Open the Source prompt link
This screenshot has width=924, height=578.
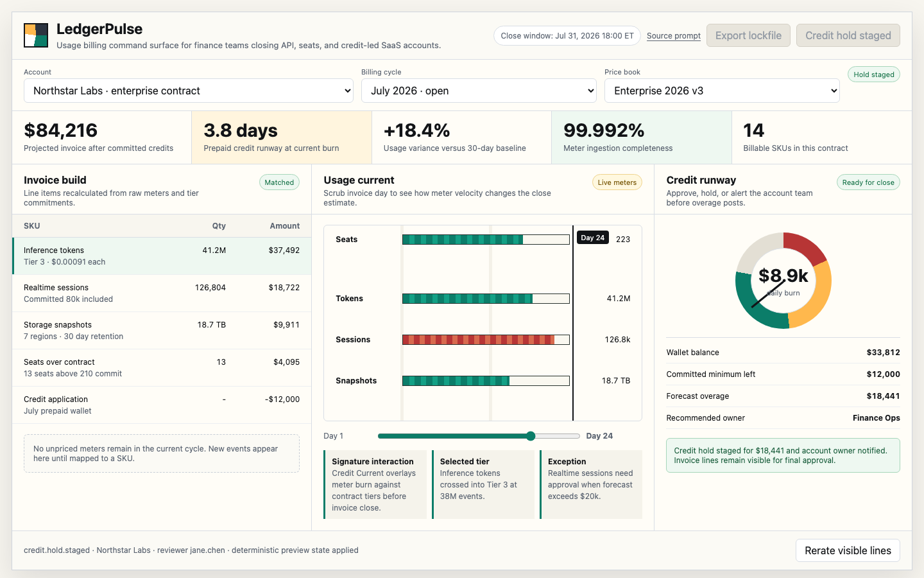[x=673, y=36]
